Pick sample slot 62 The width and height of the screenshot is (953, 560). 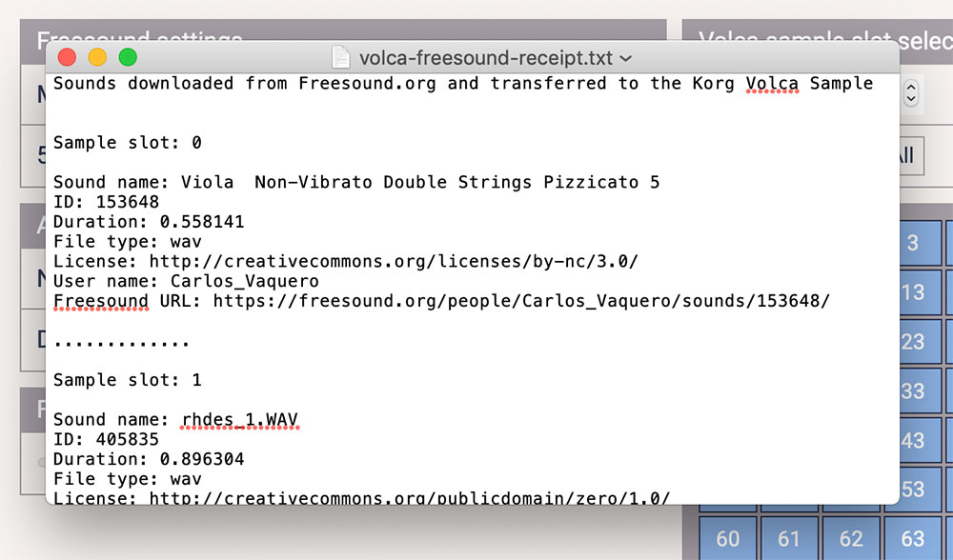(851, 538)
